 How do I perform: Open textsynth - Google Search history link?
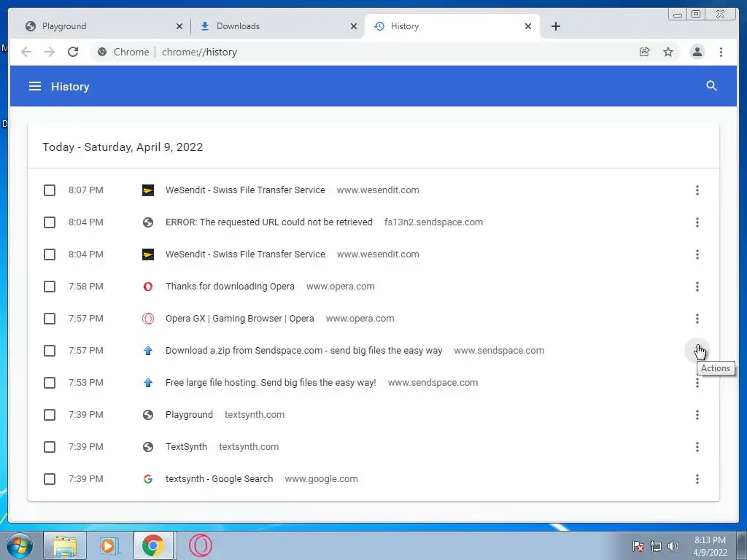(219, 479)
